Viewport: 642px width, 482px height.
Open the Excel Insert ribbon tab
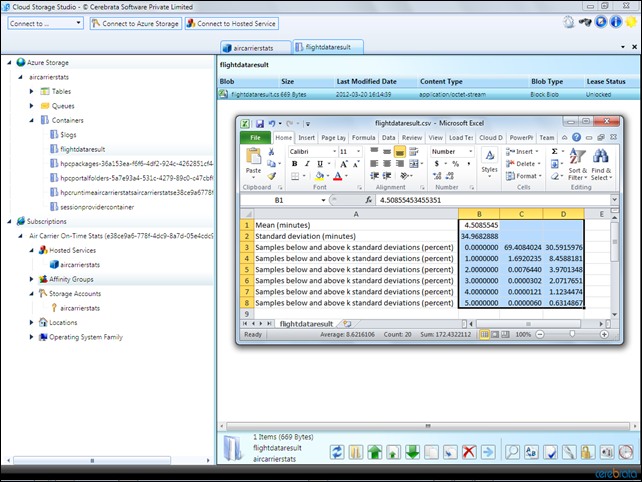point(306,138)
